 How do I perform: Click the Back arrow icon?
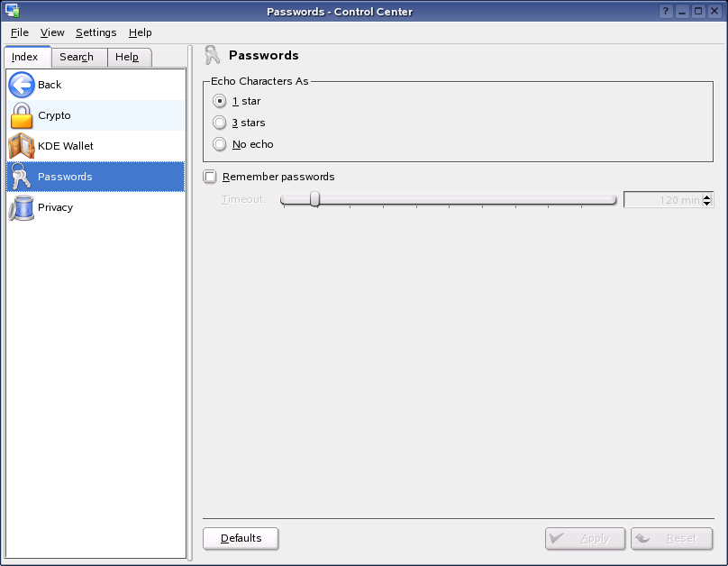point(22,85)
